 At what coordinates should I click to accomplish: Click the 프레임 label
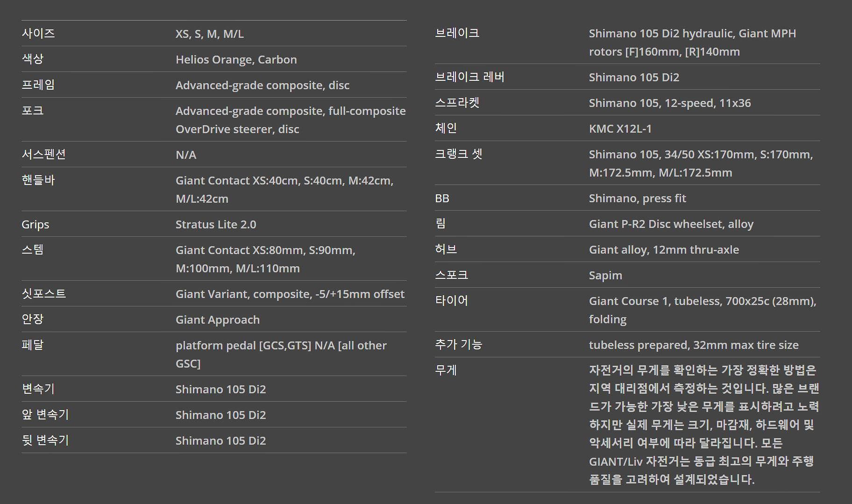38,85
